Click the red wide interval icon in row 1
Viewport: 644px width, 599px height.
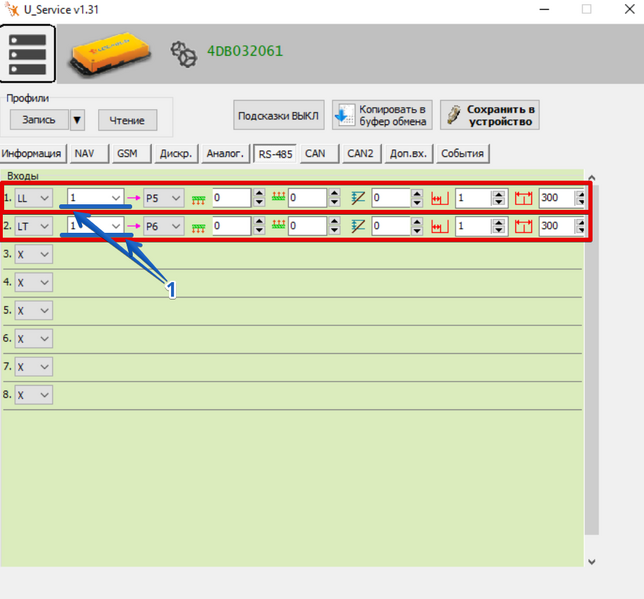point(524,198)
